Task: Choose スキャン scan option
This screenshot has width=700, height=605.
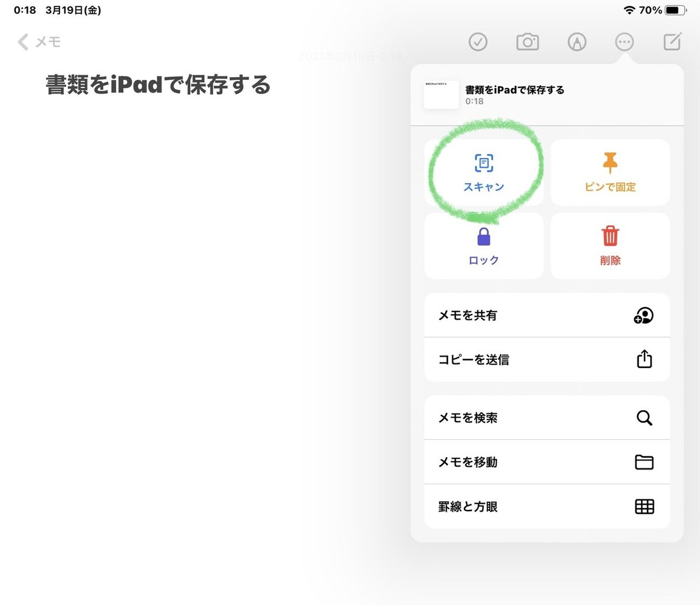Action: 484,172
